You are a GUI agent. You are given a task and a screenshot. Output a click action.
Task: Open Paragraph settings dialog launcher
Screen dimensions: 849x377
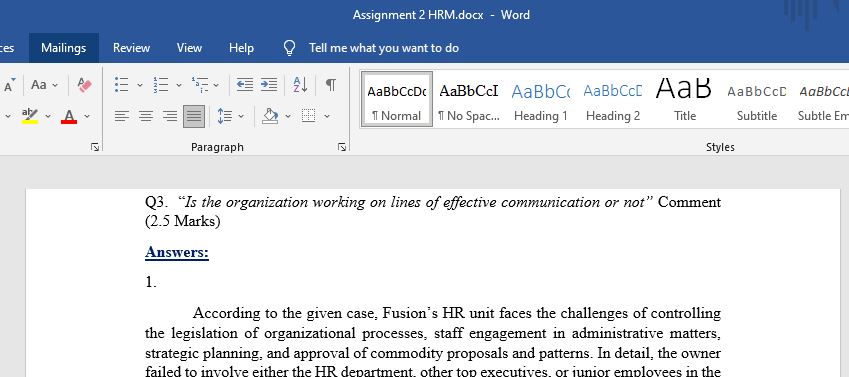coord(342,147)
